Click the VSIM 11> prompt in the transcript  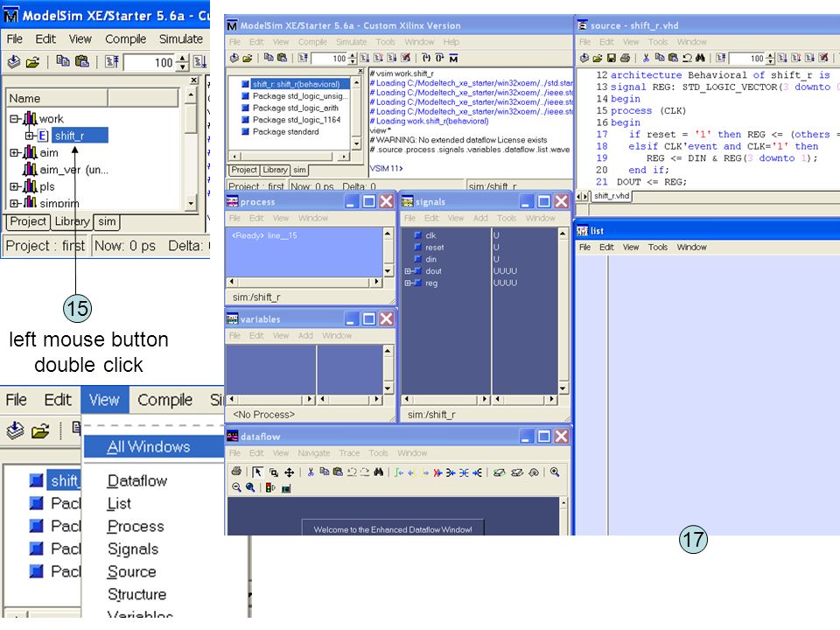(386, 168)
